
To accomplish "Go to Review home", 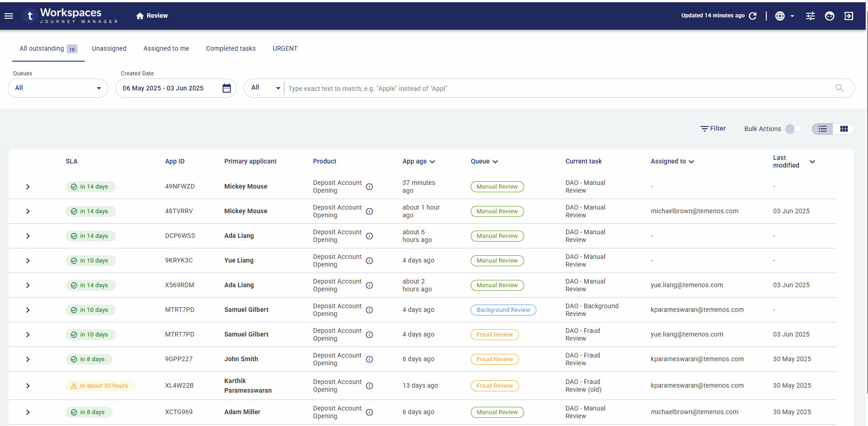I will [x=152, y=16].
